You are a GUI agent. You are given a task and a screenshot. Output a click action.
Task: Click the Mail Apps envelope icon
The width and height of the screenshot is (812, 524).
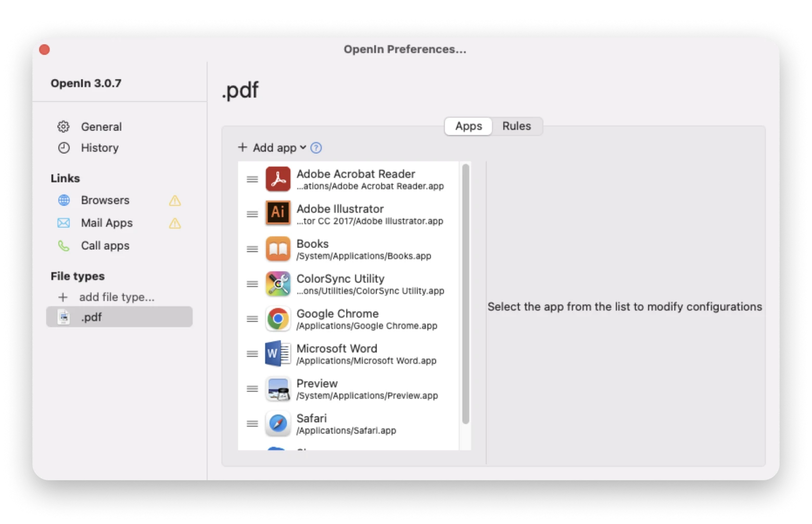click(x=64, y=223)
